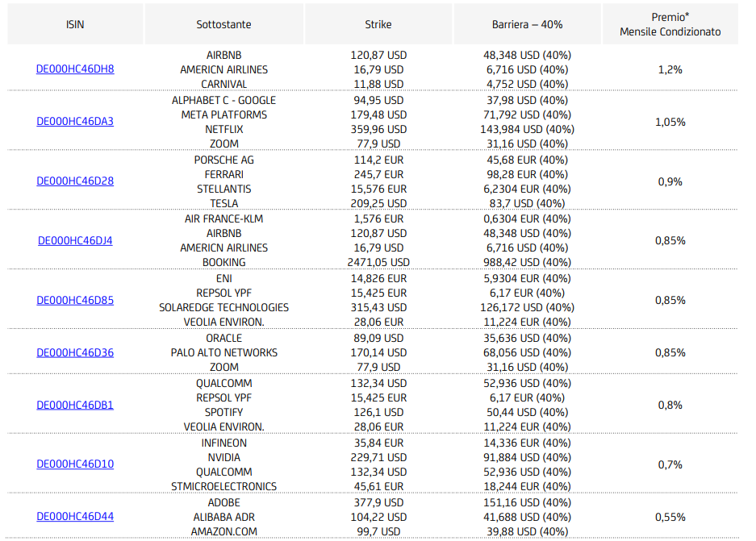
Task: Select the ADOBE underlying name
Action: (x=223, y=502)
